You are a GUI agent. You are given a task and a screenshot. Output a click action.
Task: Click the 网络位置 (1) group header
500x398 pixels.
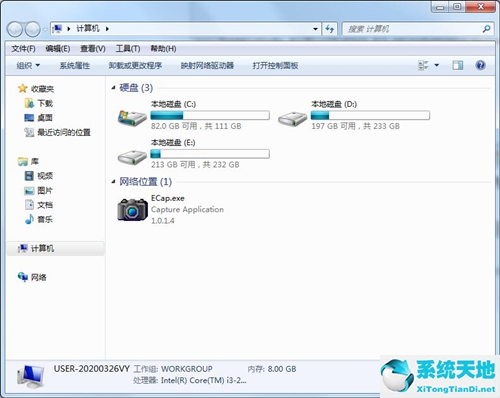click(145, 182)
